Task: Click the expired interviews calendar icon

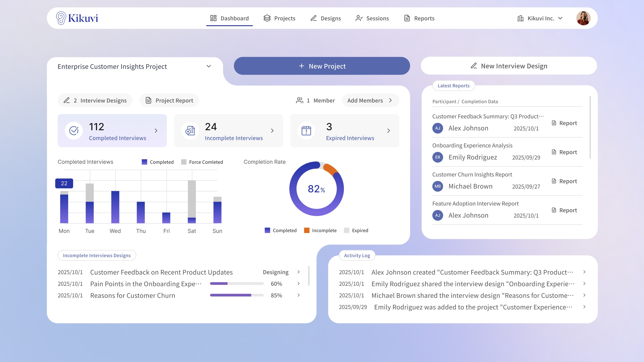Action: point(306,130)
